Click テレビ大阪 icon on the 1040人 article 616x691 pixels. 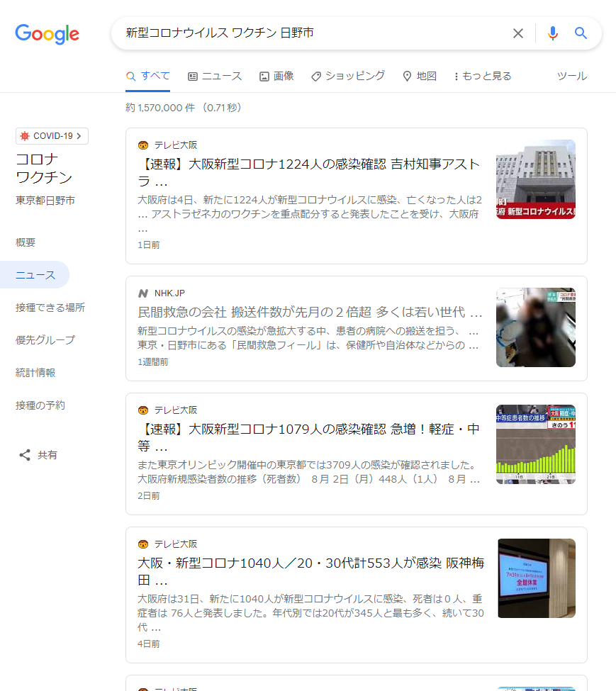coord(143,544)
